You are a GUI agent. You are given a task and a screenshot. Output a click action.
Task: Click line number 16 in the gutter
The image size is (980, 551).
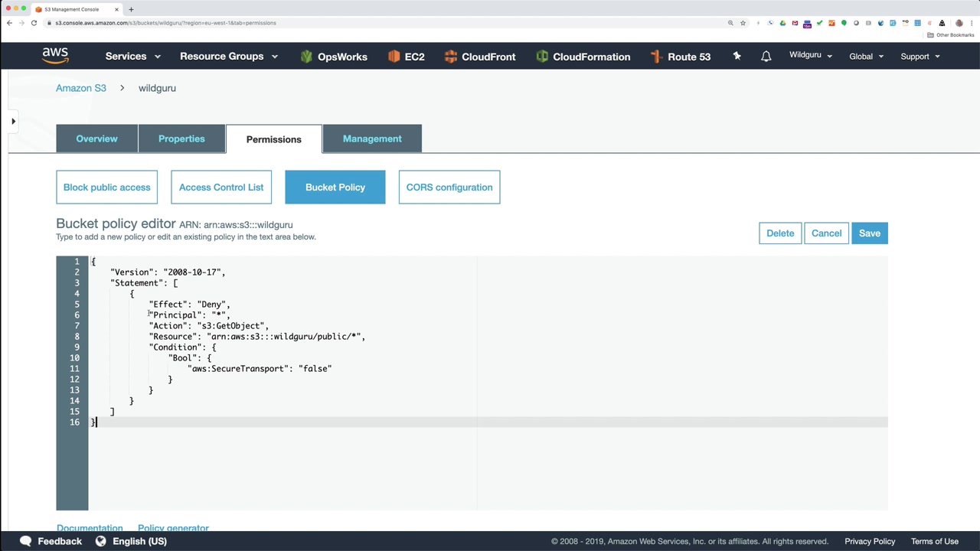(x=74, y=422)
